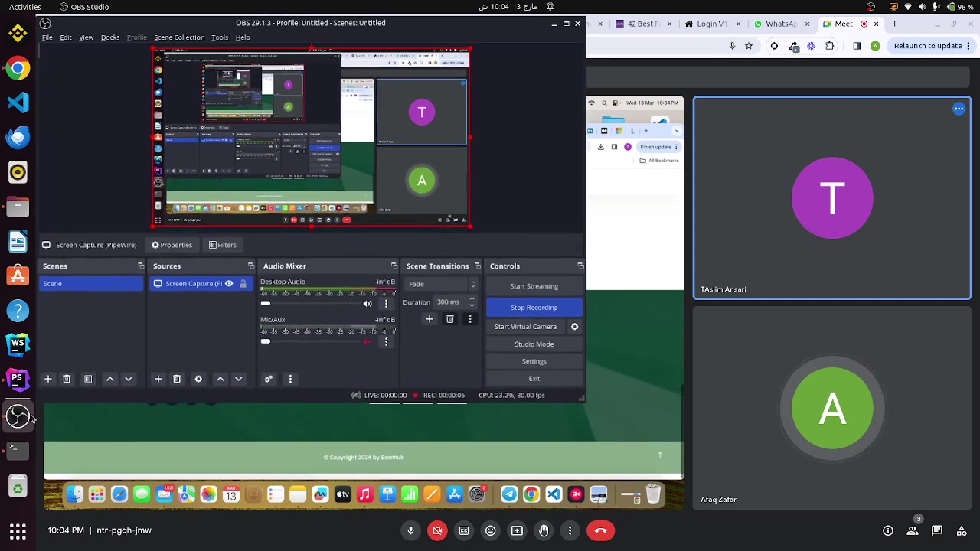Add a new scene transition
980x551 pixels.
click(430, 319)
